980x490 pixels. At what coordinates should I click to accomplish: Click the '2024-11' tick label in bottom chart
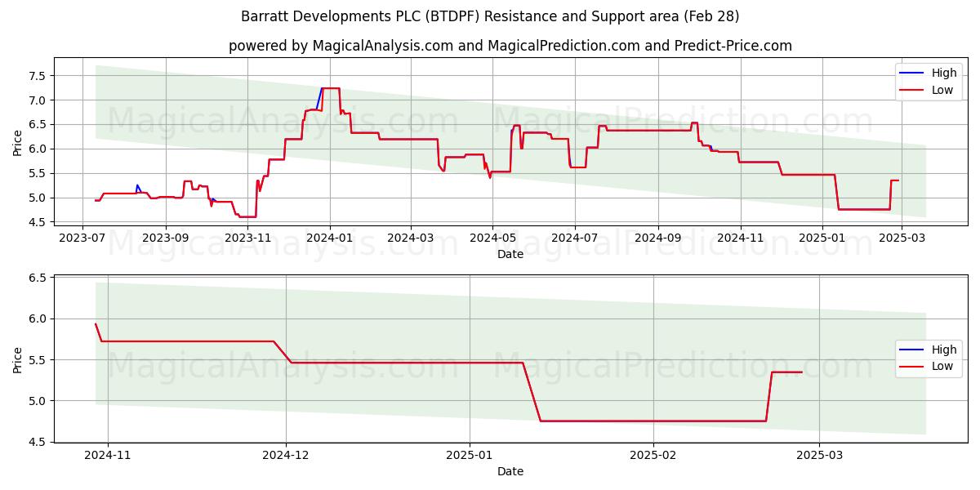click(108, 457)
